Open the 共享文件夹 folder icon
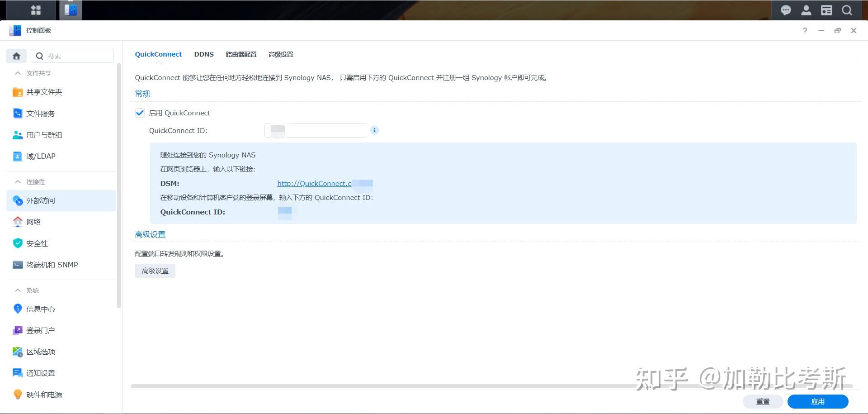868x414 pixels. (x=18, y=92)
